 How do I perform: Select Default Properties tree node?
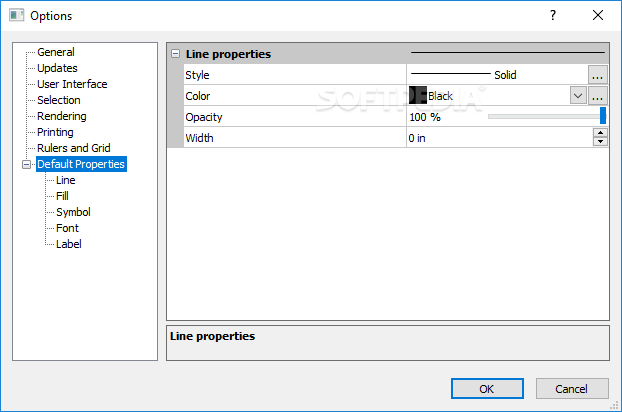point(81,164)
